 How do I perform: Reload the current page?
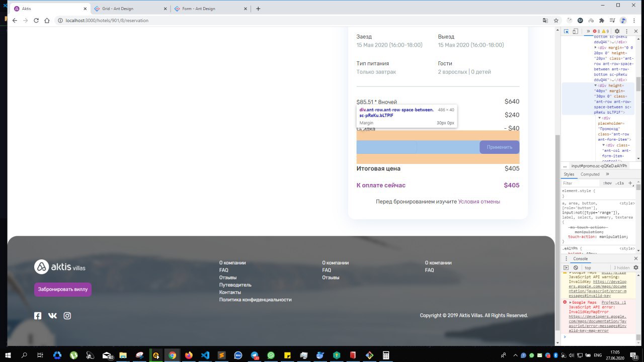36,21
